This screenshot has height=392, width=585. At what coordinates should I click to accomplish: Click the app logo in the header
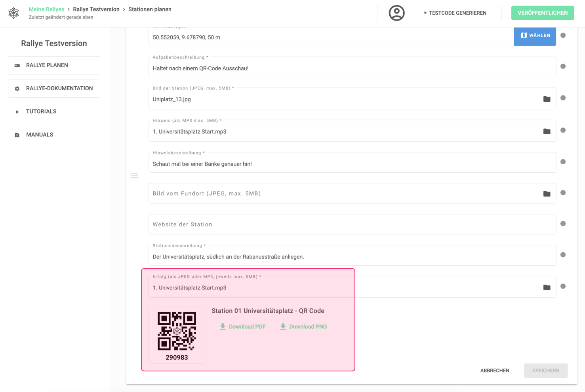point(14,13)
